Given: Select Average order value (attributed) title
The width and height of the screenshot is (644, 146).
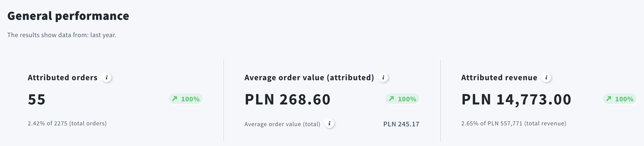Looking at the screenshot, I should click(309, 78).
